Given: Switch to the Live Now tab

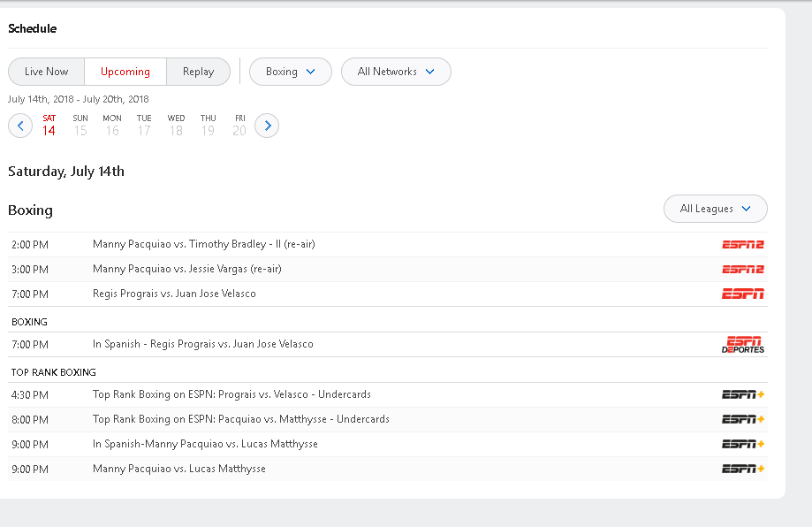Looking at the screenshot, I should pos(46,72).
